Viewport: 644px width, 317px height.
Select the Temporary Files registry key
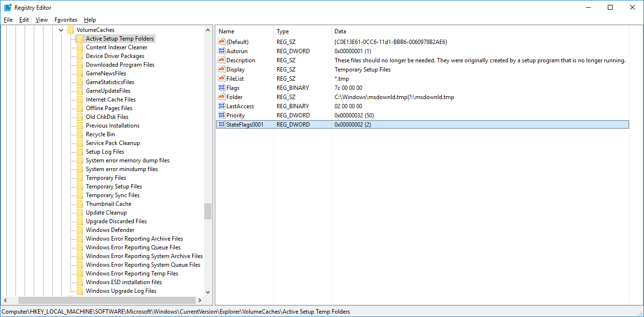tap(106, 178)
